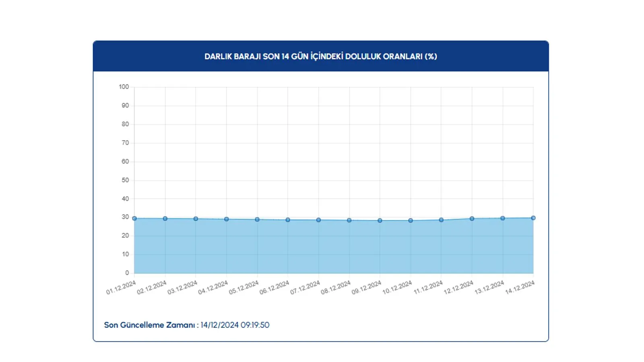Select the 05.12.2024 data point marker
The width and height of the screenshot is (644, 362).
point(257,220)
